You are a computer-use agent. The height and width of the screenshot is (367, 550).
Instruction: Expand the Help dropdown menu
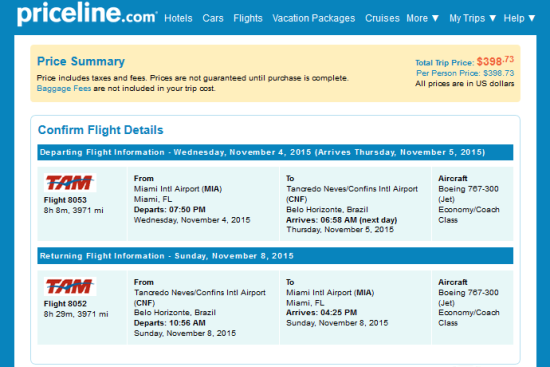(x=519, y=18)
